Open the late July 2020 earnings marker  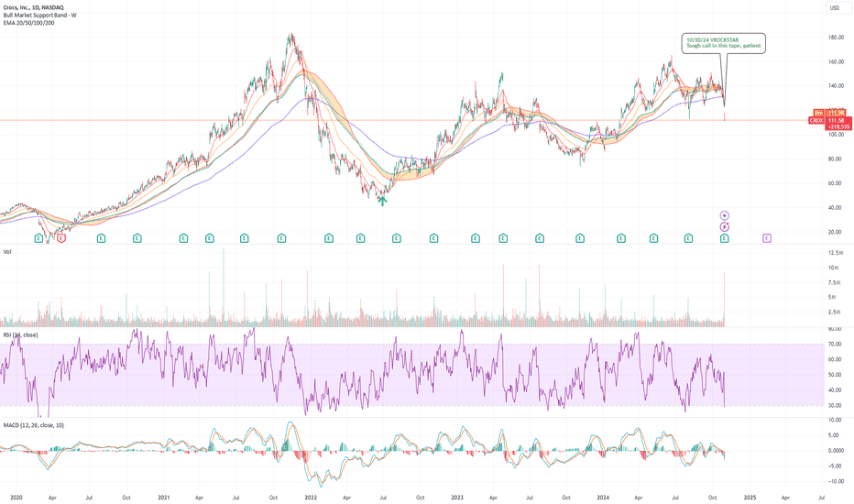(x=102, y=238)
